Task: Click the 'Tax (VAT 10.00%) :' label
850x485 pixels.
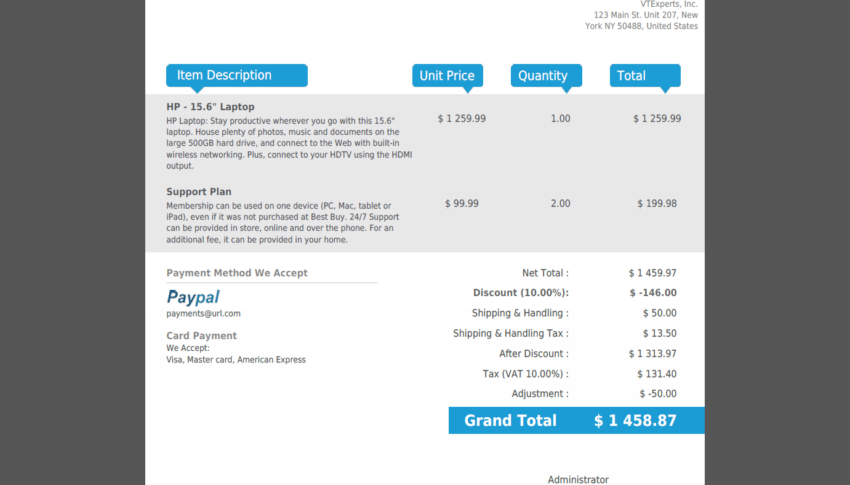Action: click(526, 374)
